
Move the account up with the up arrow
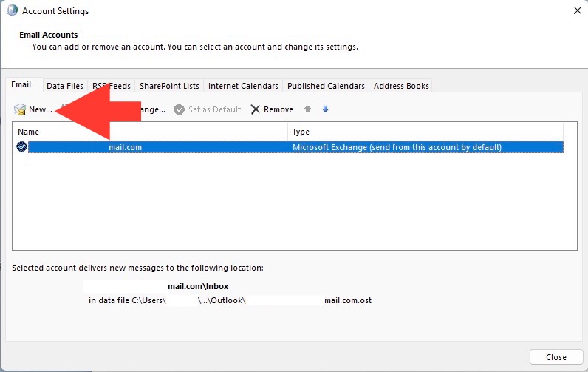308,109
